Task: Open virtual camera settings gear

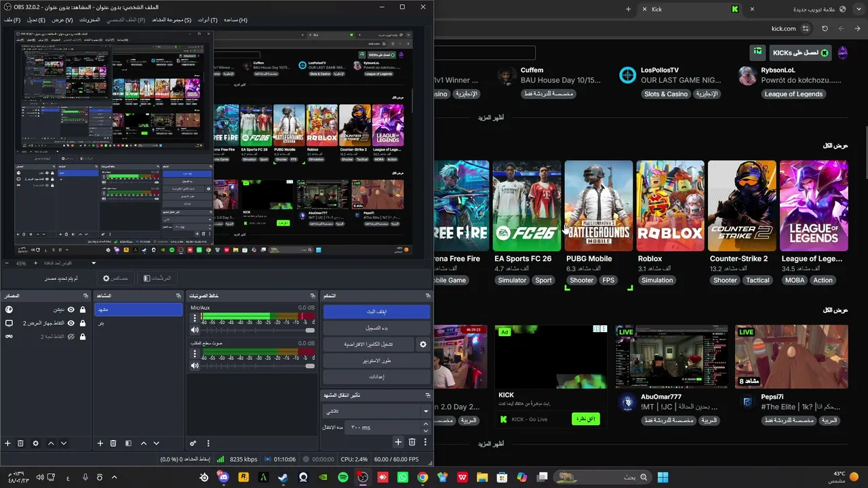Action: [x=423, y=344]
